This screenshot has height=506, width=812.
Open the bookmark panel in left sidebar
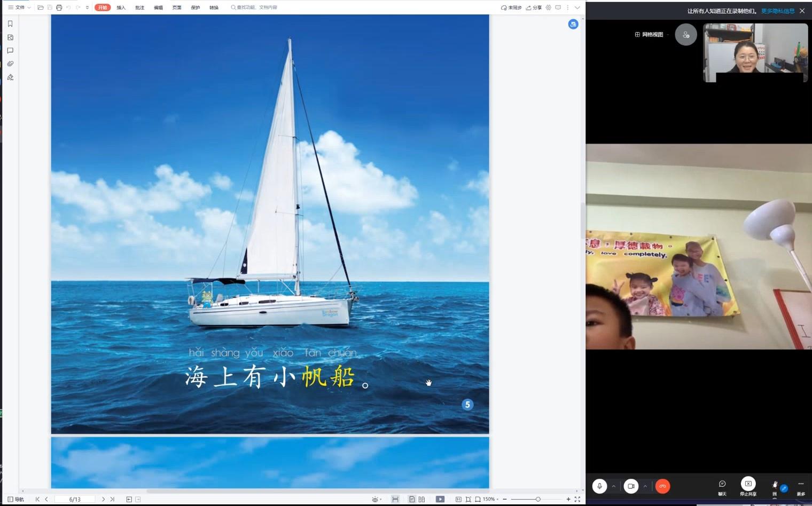click(10, 24)
